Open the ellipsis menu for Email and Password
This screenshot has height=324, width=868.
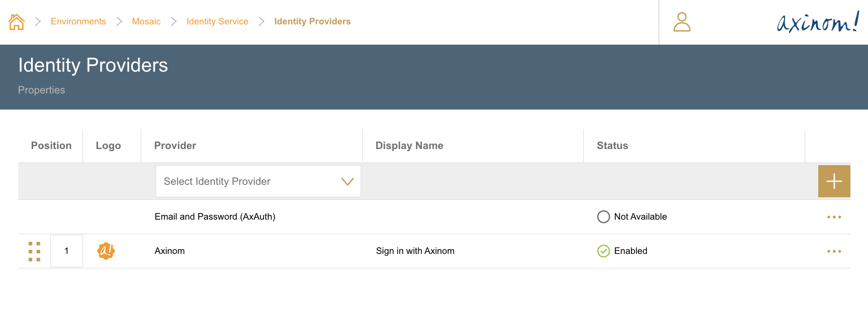pyautogui.click(x=834, y=217)
